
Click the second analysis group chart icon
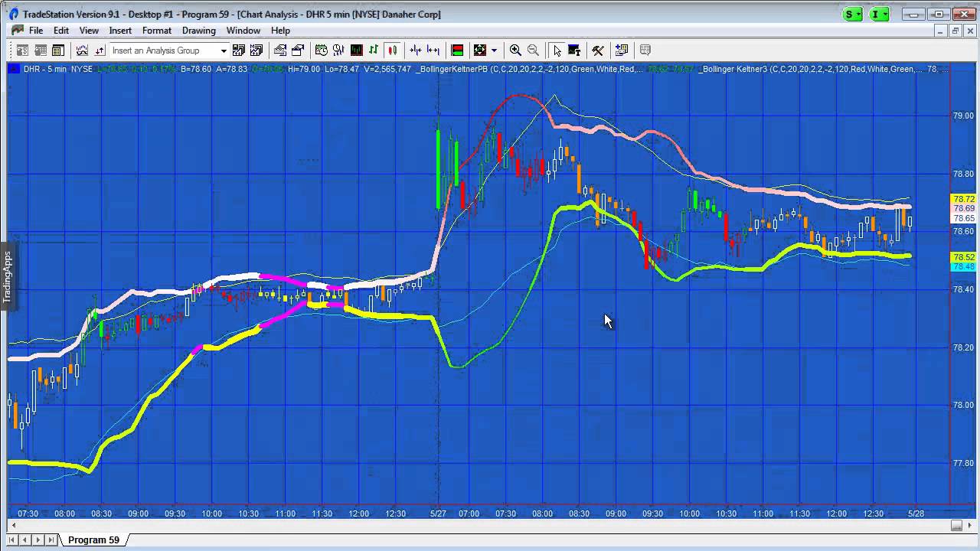tap(256, 51)
